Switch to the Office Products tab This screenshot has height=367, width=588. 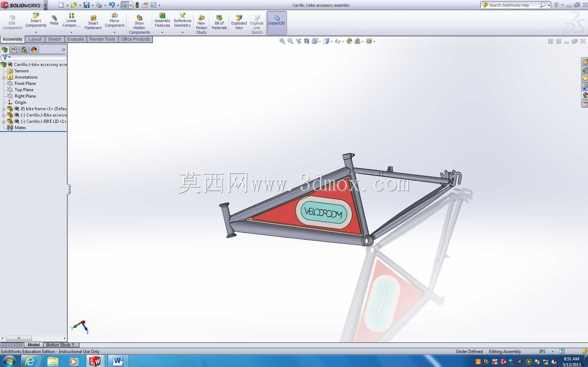point(135,39)
